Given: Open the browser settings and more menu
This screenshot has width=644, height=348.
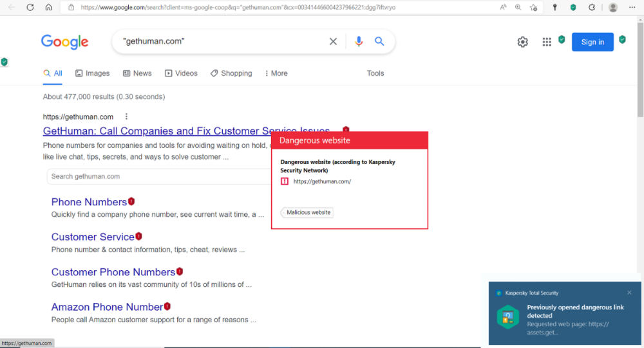Looking at the screenshot, I should [632, 7].
